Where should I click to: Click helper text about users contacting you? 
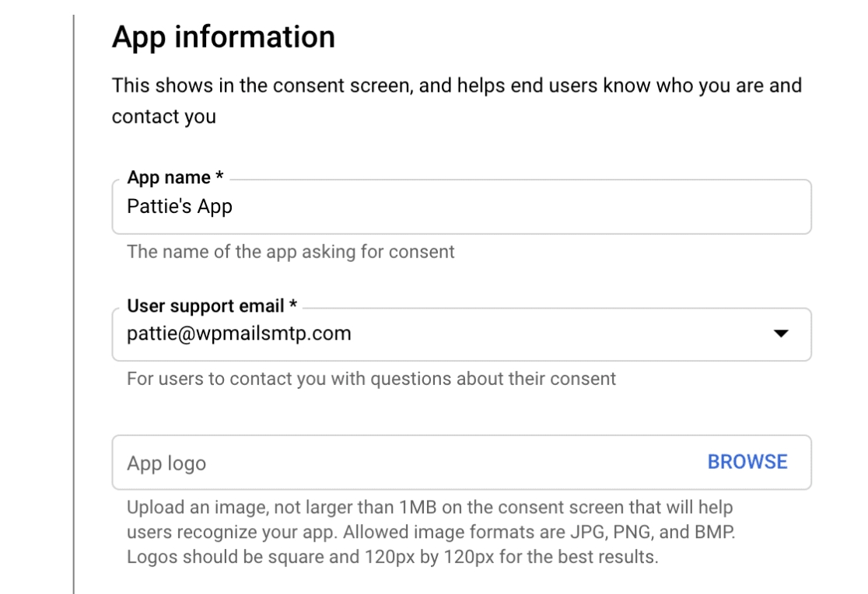(x=371, y=379)
